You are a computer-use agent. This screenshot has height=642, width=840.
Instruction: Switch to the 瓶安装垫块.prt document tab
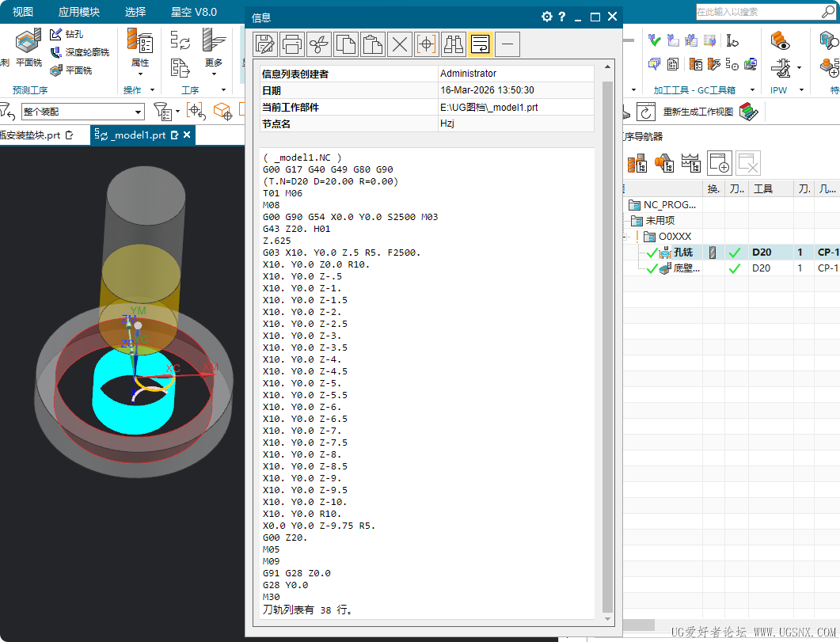tap(32, 135)
